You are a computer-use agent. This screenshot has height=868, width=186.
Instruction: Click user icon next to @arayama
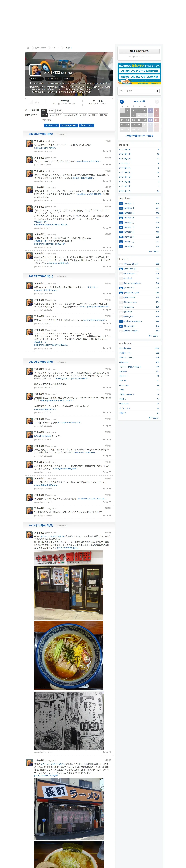pos(121,288)
